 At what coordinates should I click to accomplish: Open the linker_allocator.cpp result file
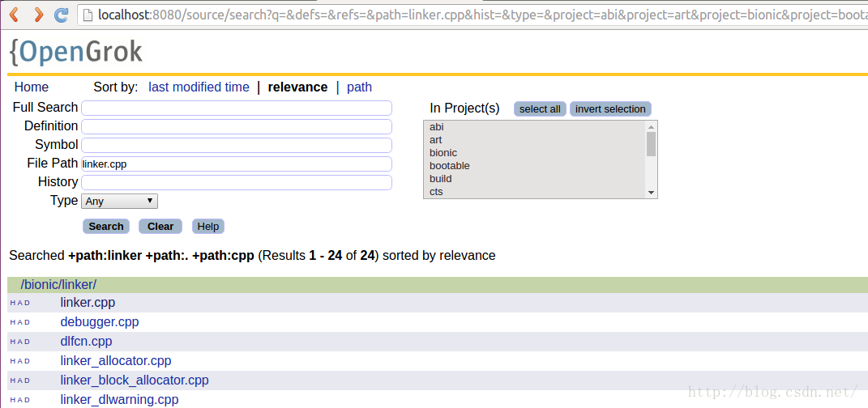116,360
